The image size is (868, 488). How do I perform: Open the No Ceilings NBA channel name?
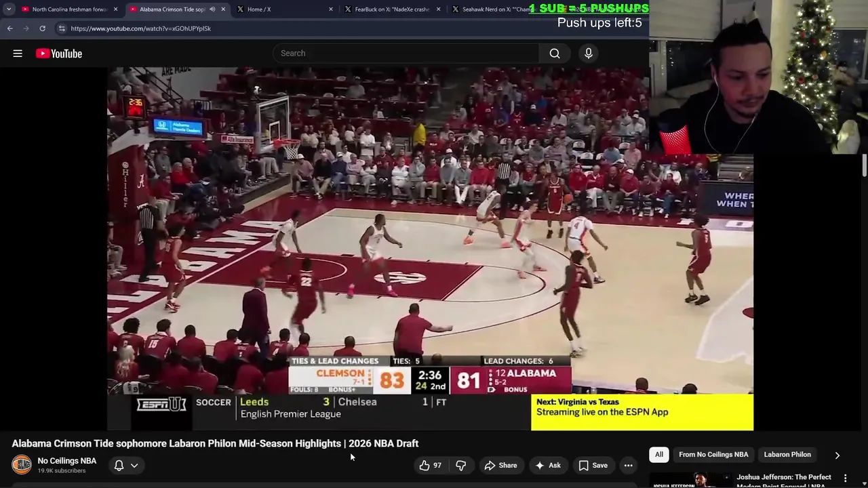tap(67, 461)
